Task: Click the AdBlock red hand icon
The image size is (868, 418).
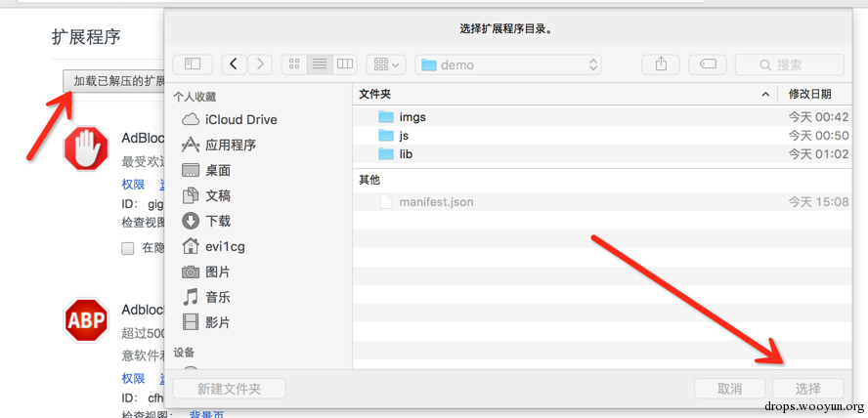Action: tap(86, 148)
